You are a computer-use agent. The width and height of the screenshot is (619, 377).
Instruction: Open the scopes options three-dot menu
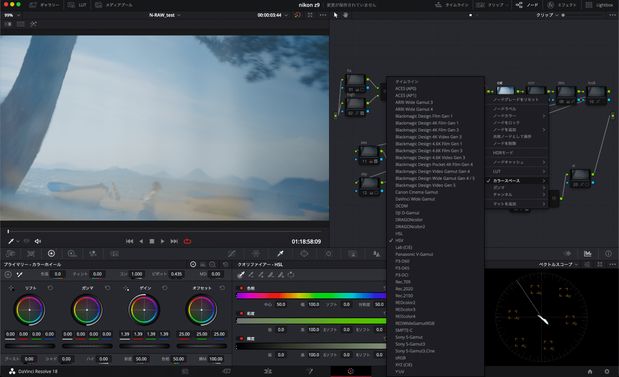tap(612, 264)
